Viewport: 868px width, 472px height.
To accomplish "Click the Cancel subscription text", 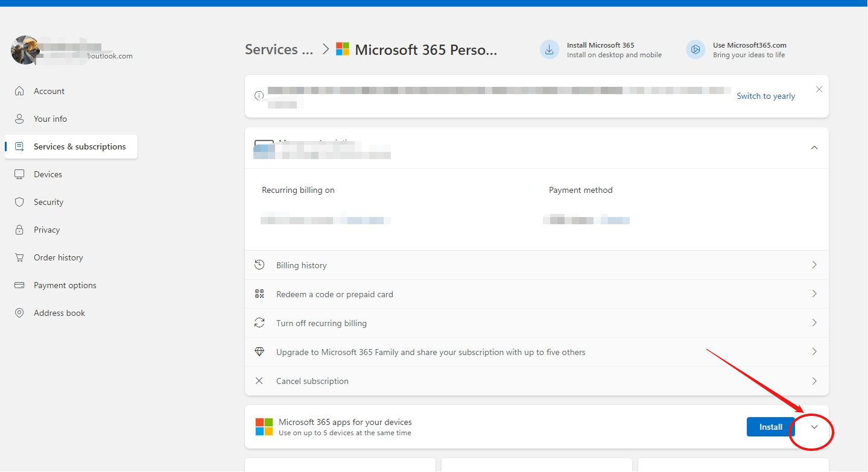I will click(312, 381).
